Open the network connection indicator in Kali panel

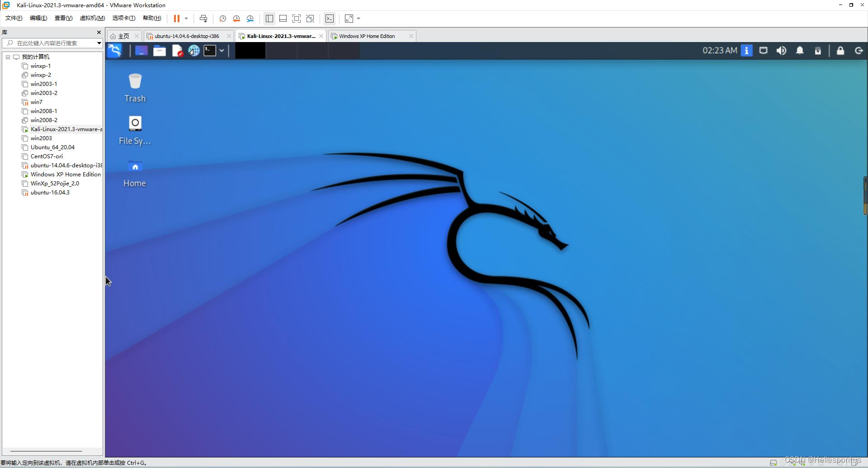click(x=764, y=51)
